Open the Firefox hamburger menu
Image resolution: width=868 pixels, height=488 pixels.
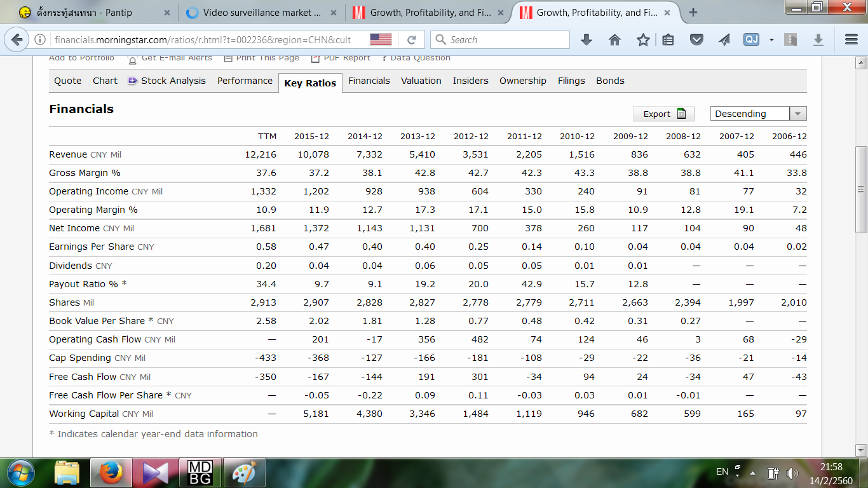click(x=851, y=40)
